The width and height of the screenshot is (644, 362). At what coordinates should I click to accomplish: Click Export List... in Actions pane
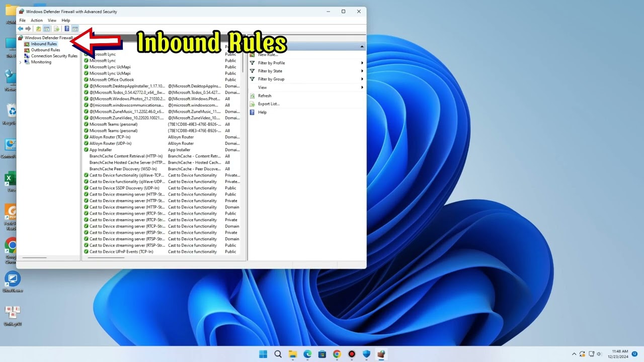pyautogui.click(x=269, y=104)
